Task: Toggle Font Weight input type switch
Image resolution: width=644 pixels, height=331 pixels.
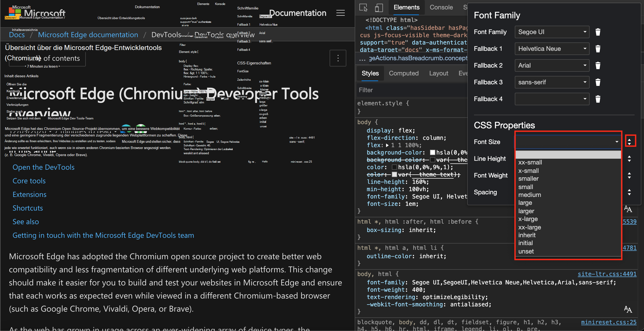Action: 629,175
